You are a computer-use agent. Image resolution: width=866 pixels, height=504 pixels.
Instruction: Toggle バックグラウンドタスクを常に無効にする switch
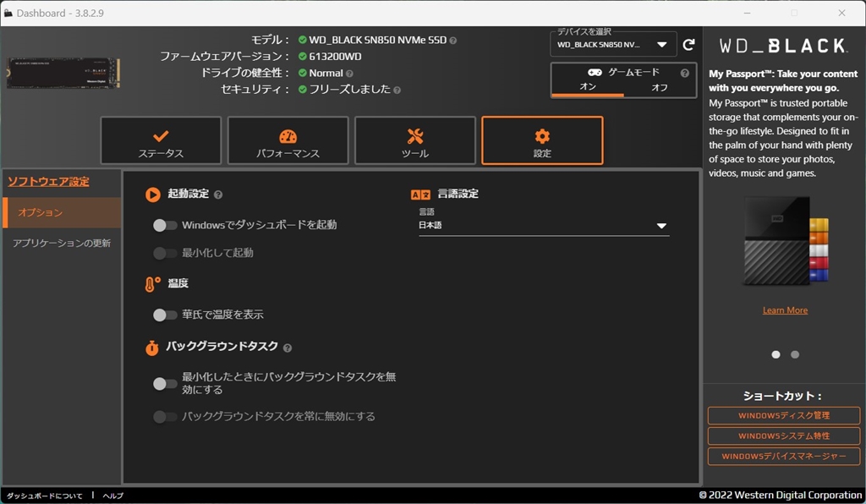[165, 417]
